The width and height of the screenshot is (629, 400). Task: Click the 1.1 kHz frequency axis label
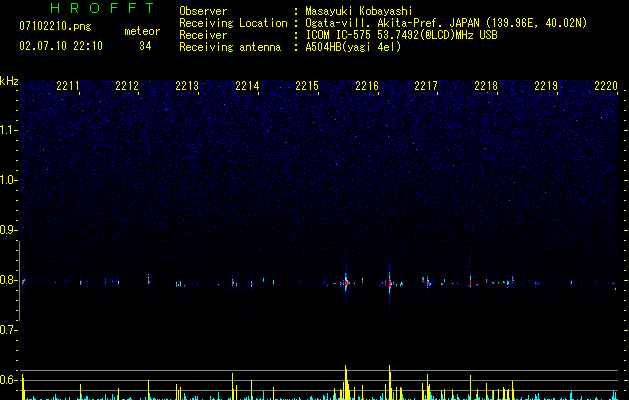9,130
